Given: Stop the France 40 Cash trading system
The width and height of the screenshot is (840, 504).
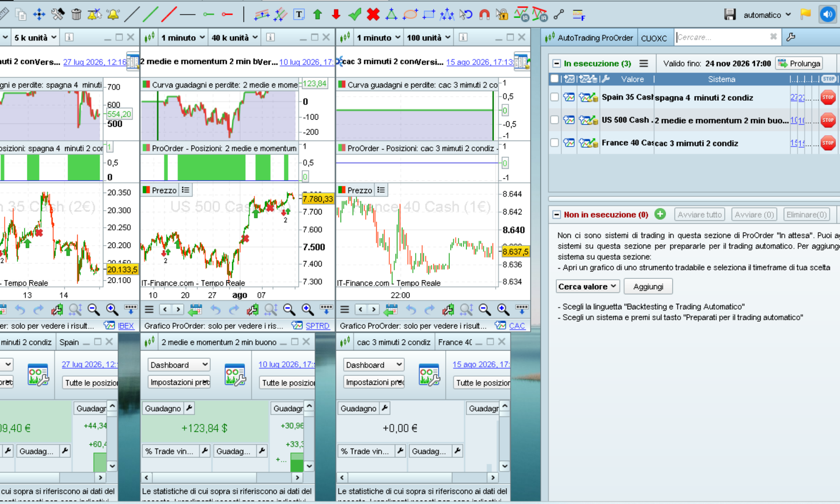Looking at the screenshot, I should pos(828,143).
